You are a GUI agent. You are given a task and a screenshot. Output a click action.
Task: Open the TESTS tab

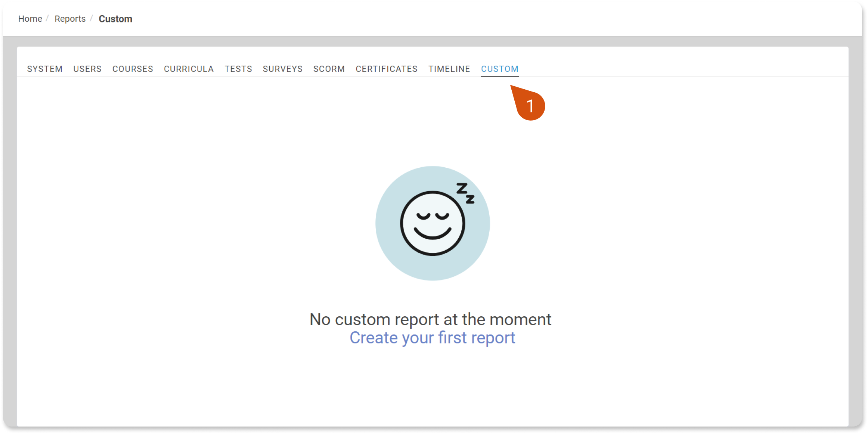tap(238, 69)
